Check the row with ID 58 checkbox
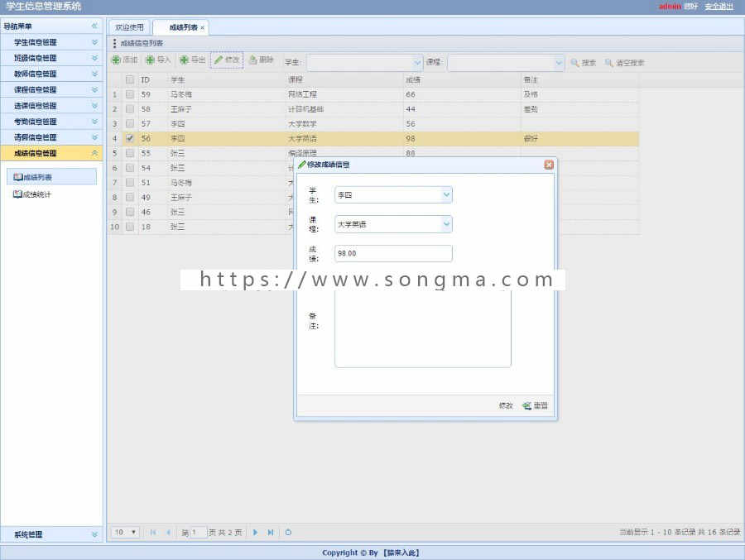745x560 pixels. coord(130,108)
